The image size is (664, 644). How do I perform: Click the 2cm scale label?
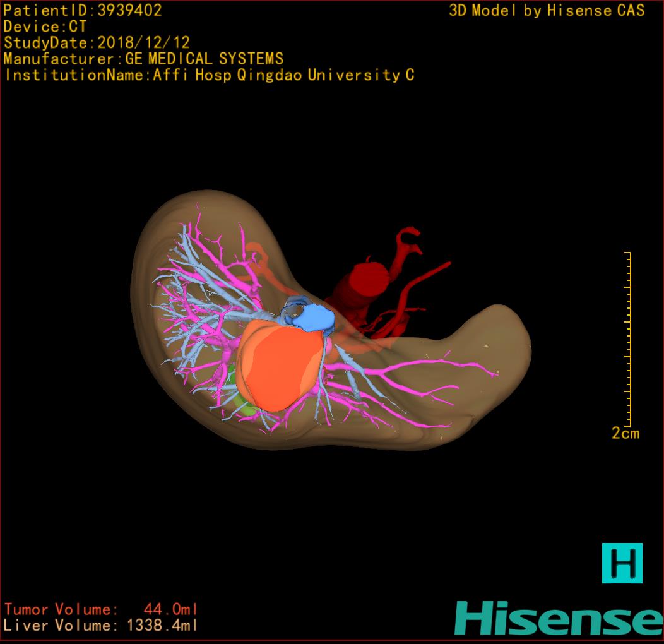point(625,433)
